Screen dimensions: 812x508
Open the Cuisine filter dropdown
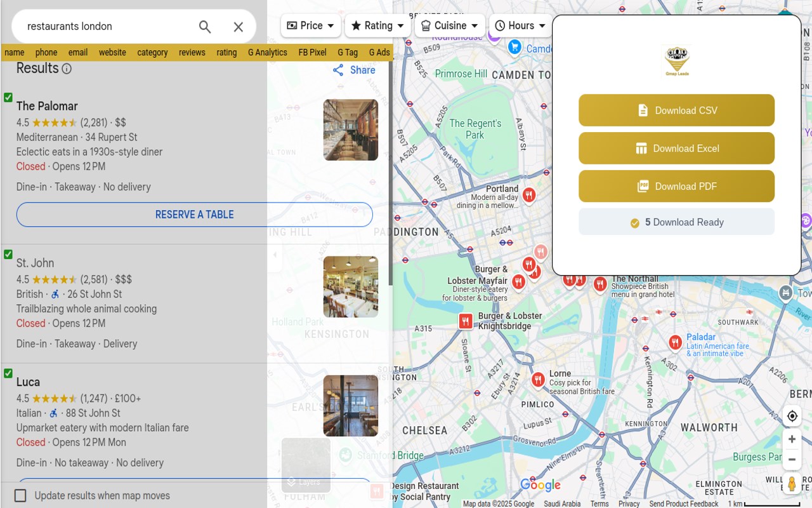(x=450, y=26)
